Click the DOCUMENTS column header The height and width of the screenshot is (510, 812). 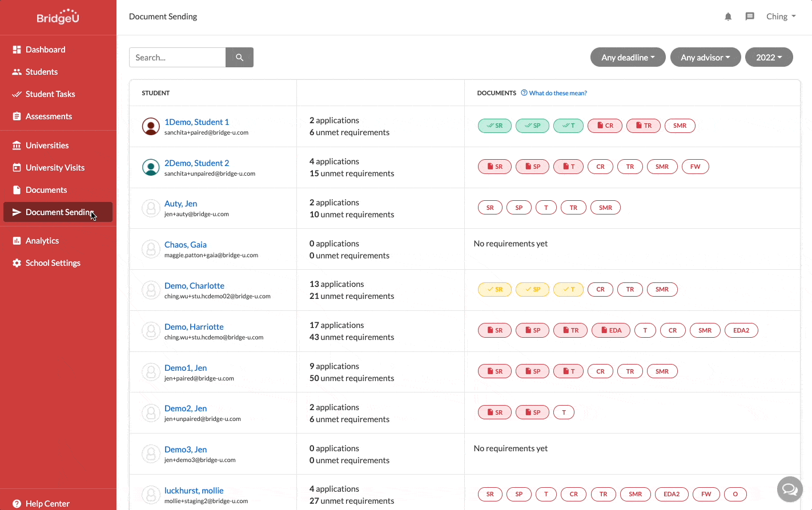click(497, 93)
